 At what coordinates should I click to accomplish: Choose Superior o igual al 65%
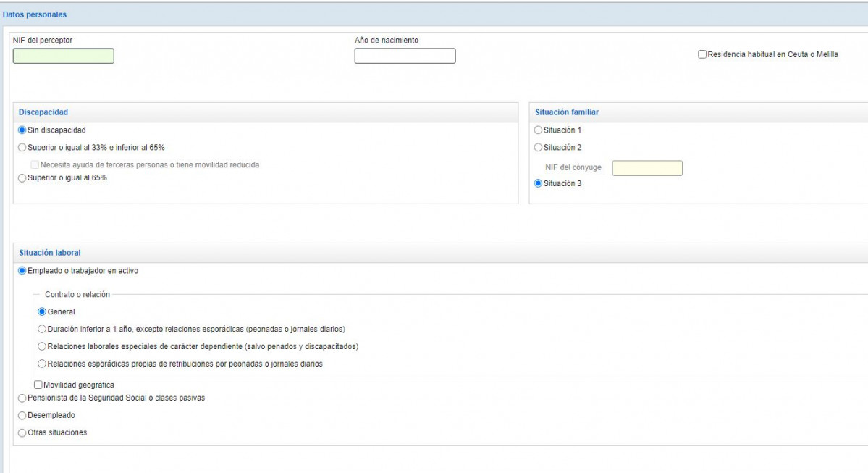pos(22,177)
